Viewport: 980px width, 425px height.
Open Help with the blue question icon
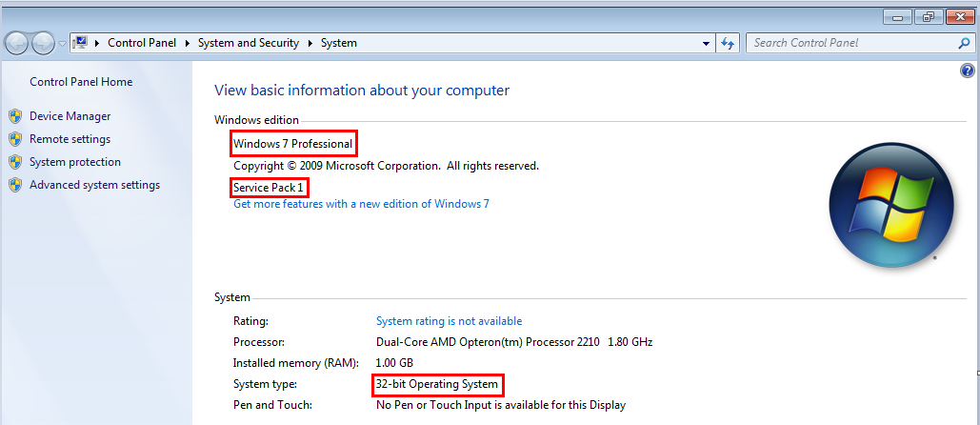(x=968, y=71)
